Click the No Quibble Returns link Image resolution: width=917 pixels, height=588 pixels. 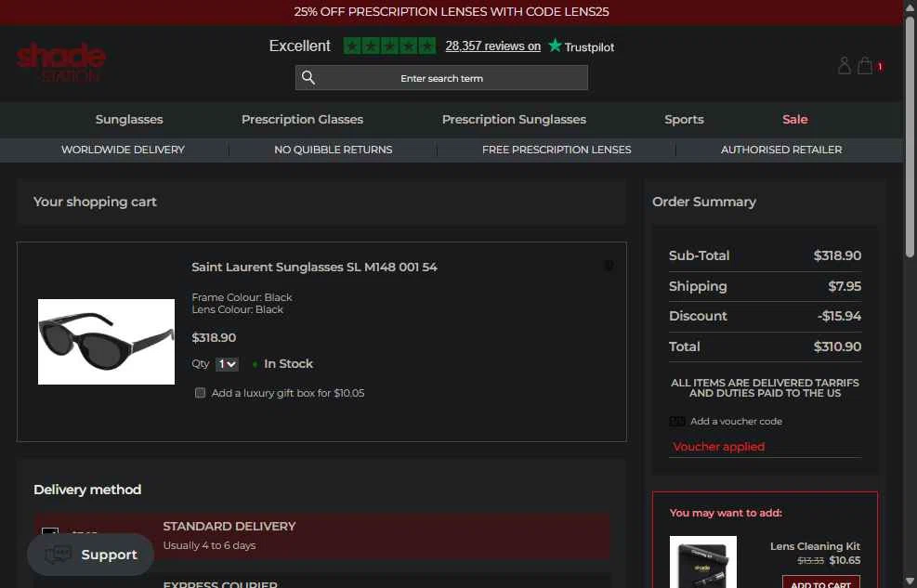[334, 150]
